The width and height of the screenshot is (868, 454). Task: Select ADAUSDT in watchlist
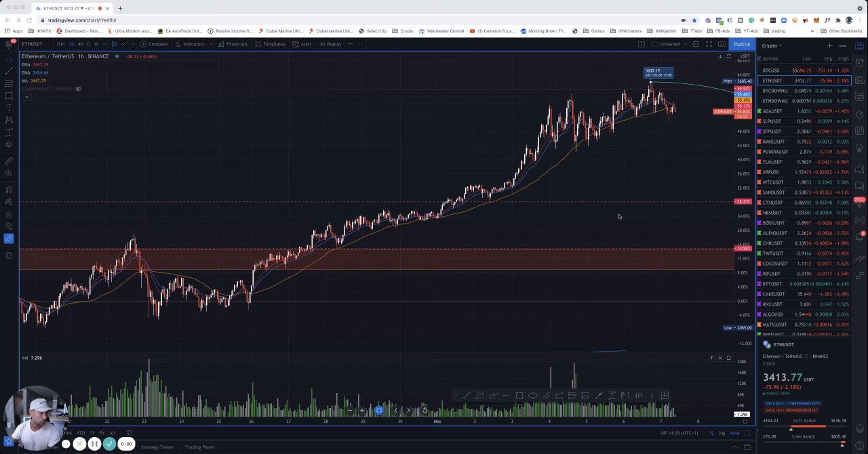point(804,111)
